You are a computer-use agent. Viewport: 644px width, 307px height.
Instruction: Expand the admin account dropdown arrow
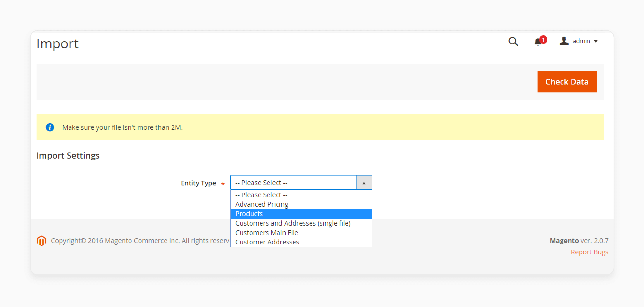(596, 41)
